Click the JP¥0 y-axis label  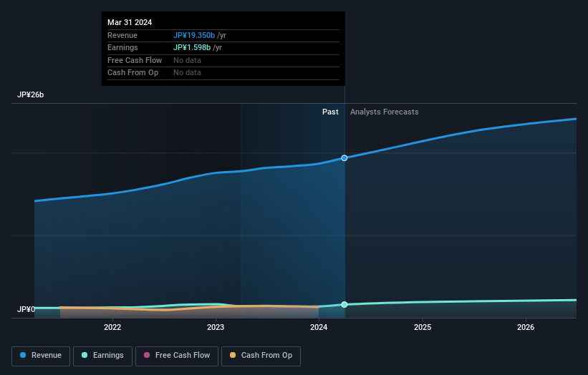pyautogui.click(x=26, y=309)
